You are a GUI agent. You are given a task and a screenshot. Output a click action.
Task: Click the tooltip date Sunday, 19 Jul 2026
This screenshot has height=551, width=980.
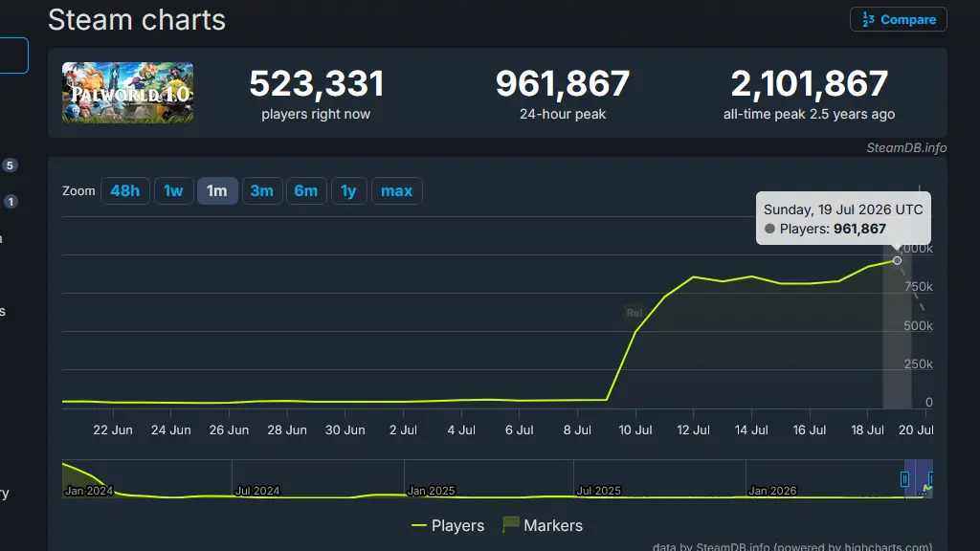[843, 209]
